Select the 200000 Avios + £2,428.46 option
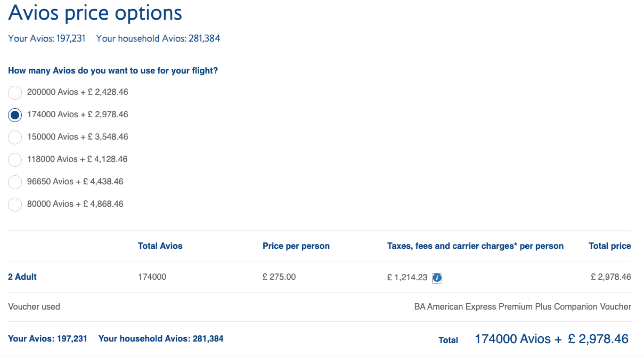The width and height of the screenshot is (644, 357). (x=15, y=92)
